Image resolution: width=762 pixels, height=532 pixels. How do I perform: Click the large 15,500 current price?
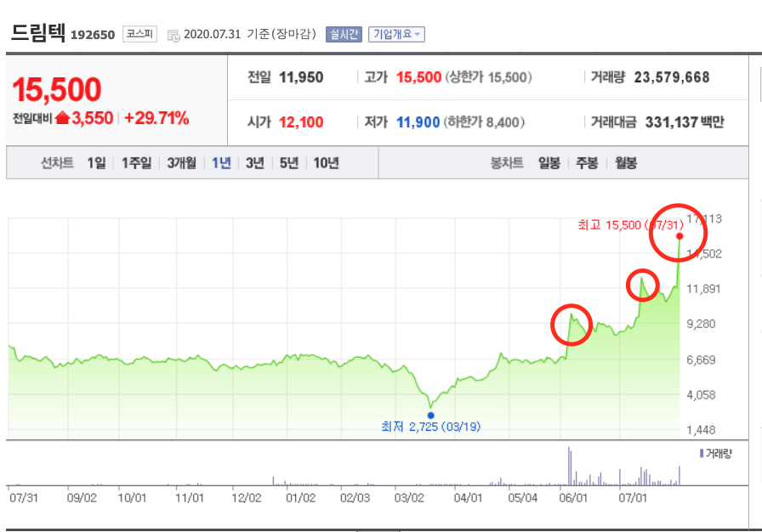(x=57, y=90)
